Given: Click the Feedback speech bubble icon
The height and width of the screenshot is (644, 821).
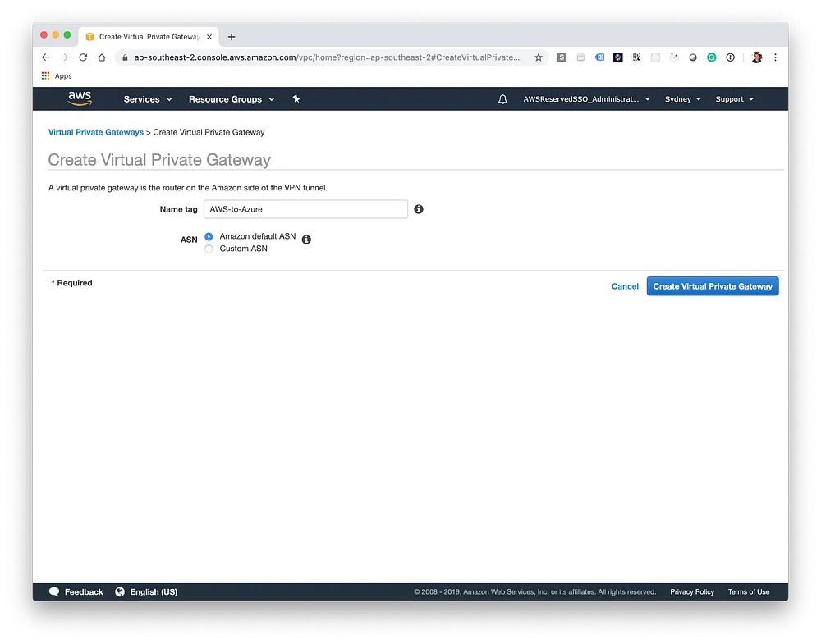Looking at the screenshot, I should coord(54,591).
